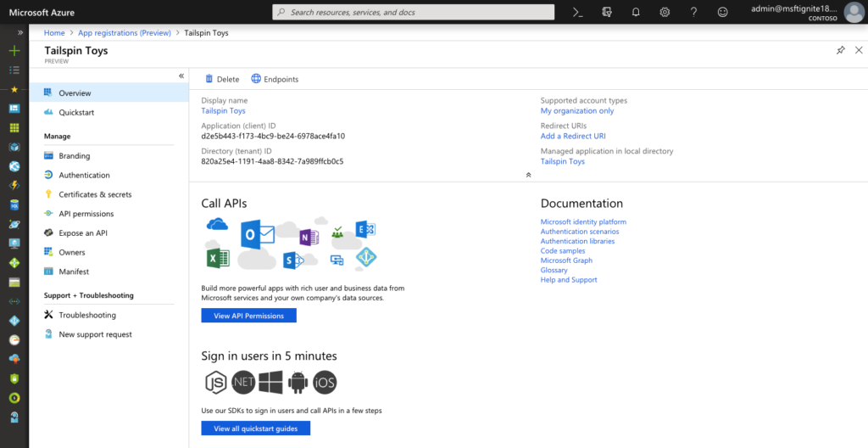
Task: Click the Add a Redirect URI link
Action: point(573,136)
